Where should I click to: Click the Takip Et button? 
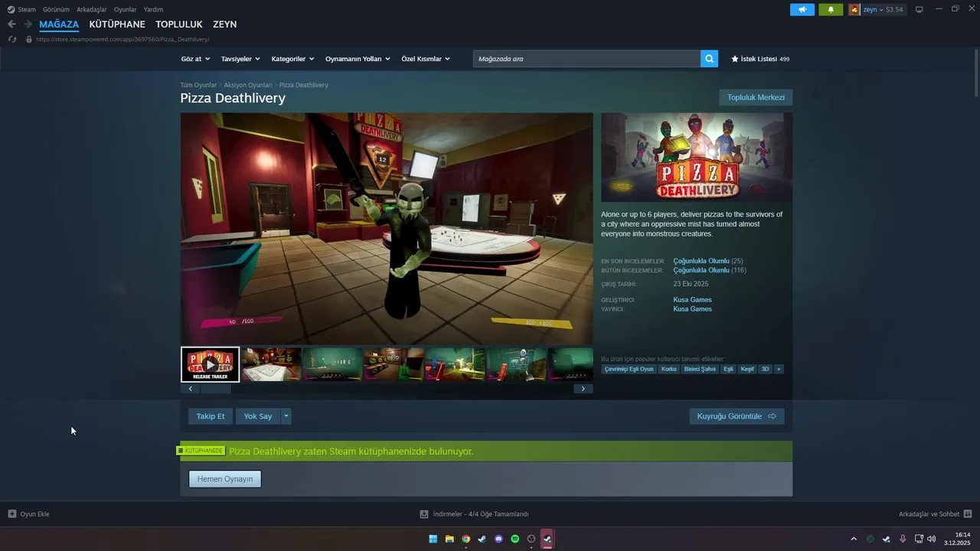click(x=211, y=416)
